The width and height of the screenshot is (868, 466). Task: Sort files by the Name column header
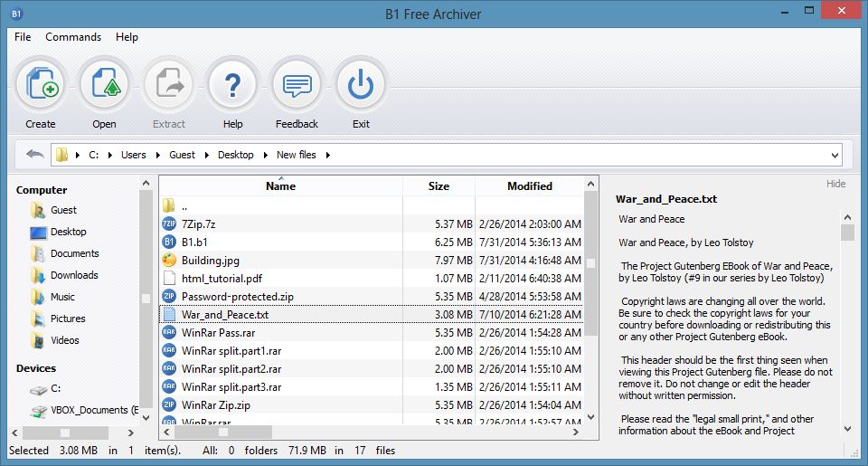(280, 186)
